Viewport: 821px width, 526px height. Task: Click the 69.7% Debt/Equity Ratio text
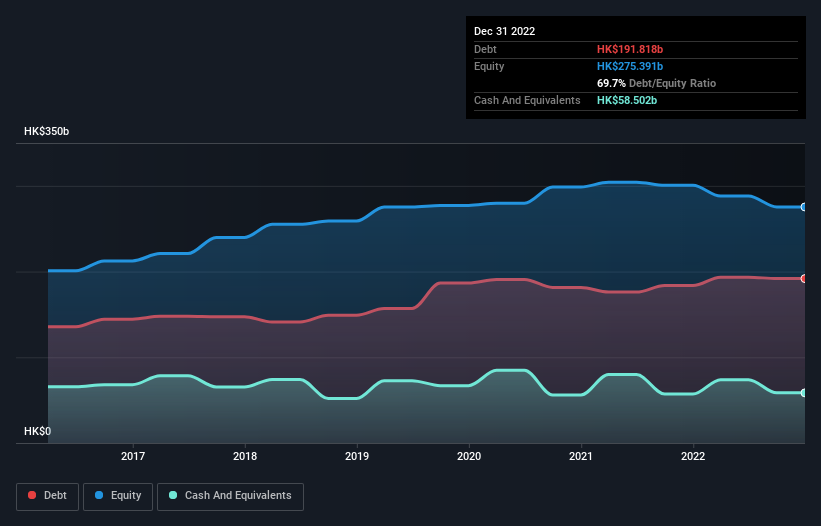click(657, 83)
